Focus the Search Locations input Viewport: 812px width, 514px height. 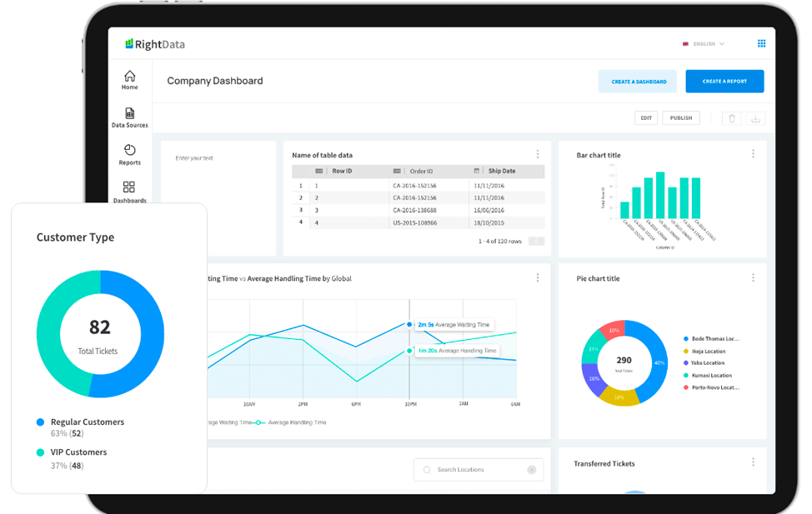479,470
